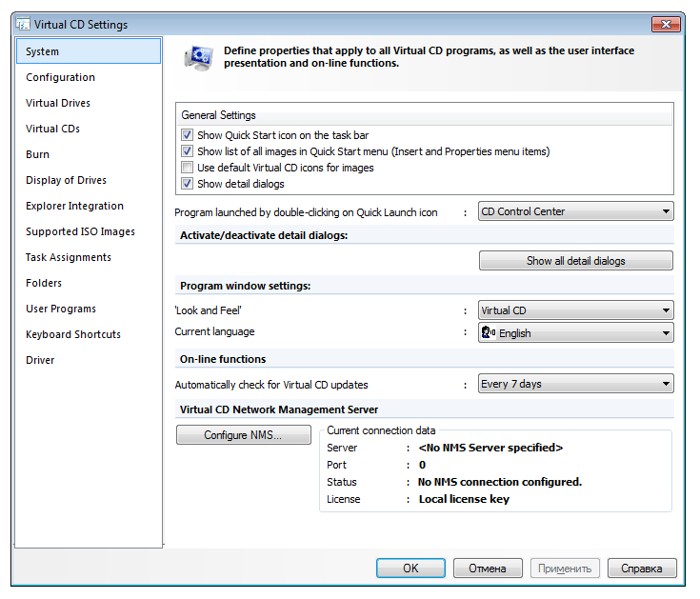Click the system monitor icon in header

pyautogui.click(x=199, y=58)
